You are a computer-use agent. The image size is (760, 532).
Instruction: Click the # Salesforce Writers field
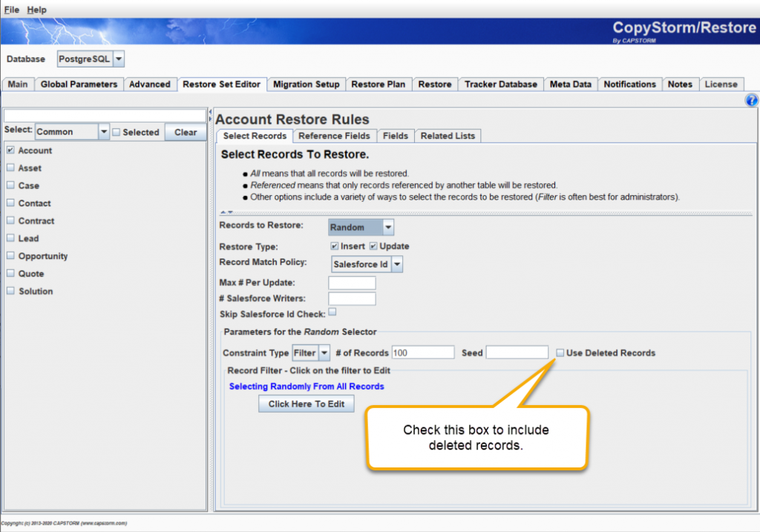point(352,298)
